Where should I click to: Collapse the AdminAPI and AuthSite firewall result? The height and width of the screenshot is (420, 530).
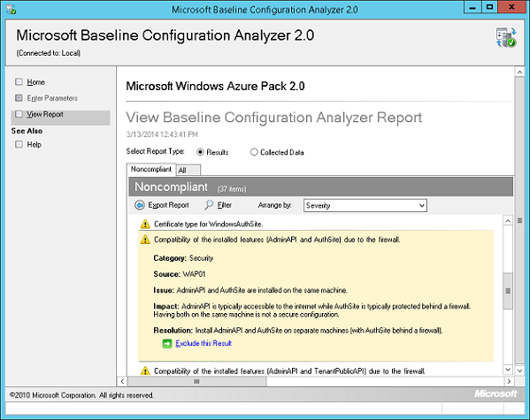click(x=277, y=240)
